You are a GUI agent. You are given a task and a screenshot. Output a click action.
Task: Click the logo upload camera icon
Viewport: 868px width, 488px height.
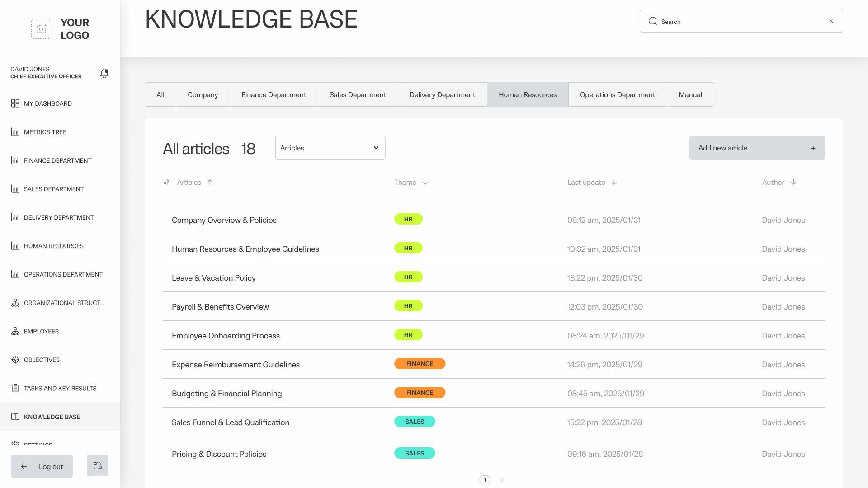pos(41,29)
